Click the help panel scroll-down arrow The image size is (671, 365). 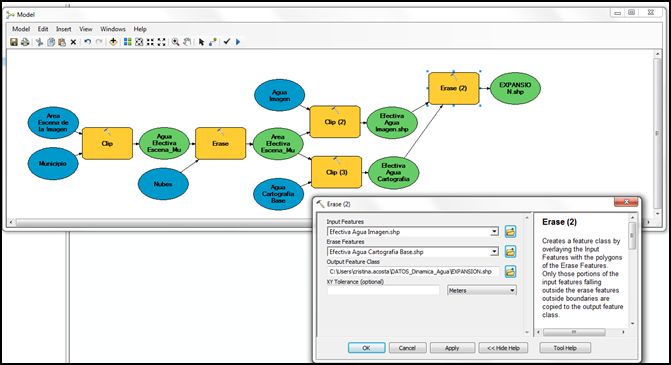632,324
